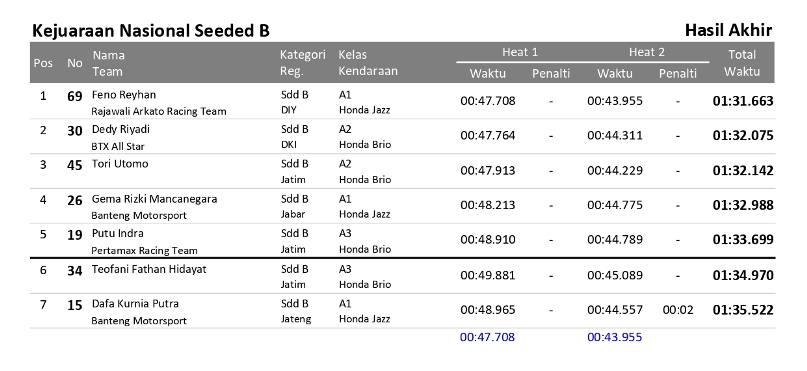Select the Total Waktu column header
The width and height of the screenshot is (807, 371).
742,63
